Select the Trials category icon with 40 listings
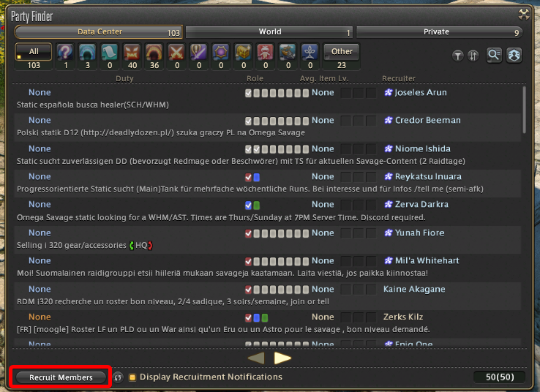 pyautogui.click(x=132, y=52)
